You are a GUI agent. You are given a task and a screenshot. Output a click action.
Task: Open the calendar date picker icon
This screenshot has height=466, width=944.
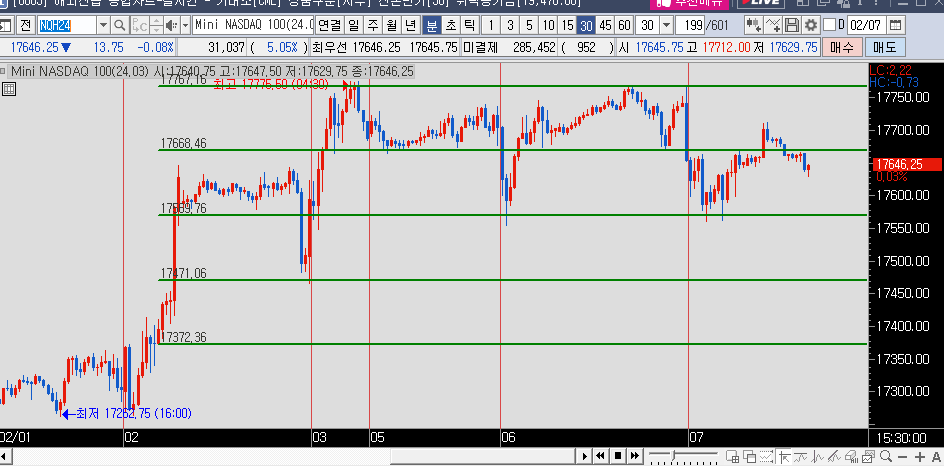(x=895, y=25)
